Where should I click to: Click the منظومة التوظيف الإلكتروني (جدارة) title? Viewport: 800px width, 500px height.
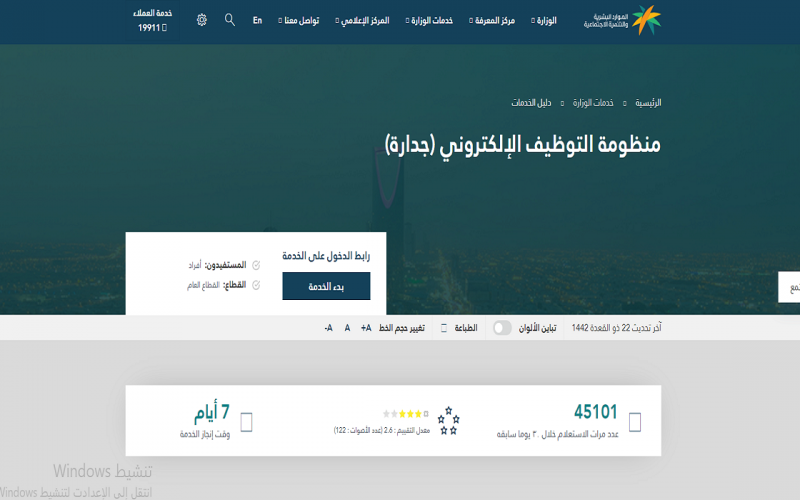pyautogui.click(x=522, y=145)
